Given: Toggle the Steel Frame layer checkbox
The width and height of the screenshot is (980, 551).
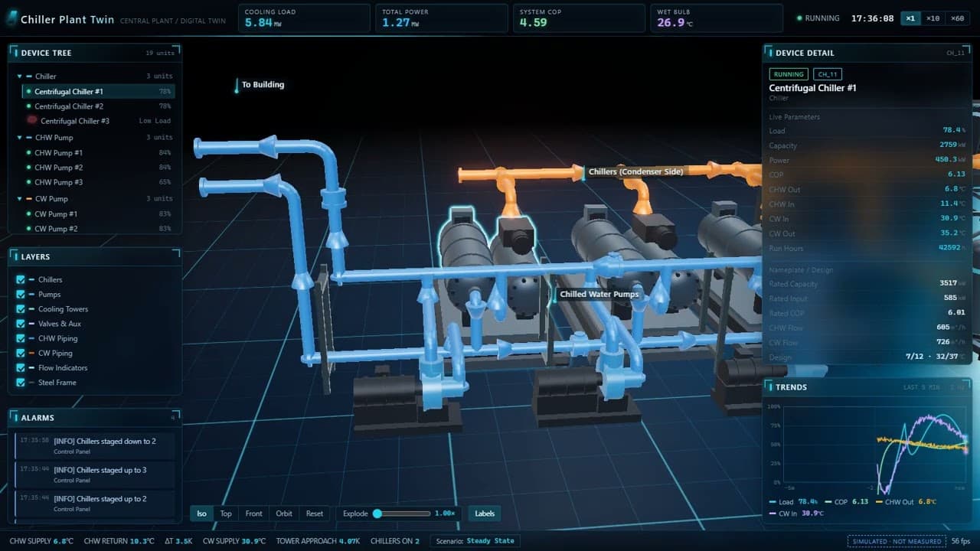Looking at the screenshot, I should click(x=21, y=383).
